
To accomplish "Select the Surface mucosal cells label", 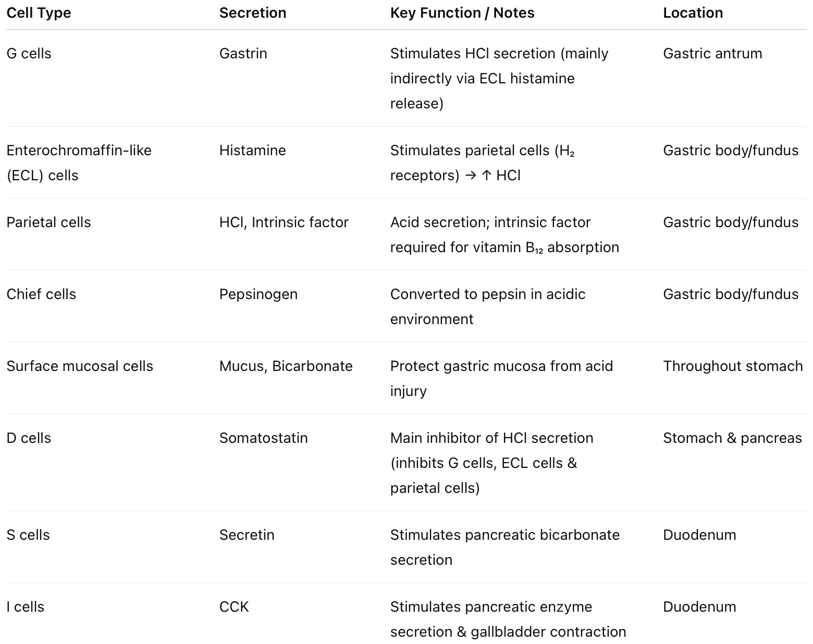I will 80,366.
